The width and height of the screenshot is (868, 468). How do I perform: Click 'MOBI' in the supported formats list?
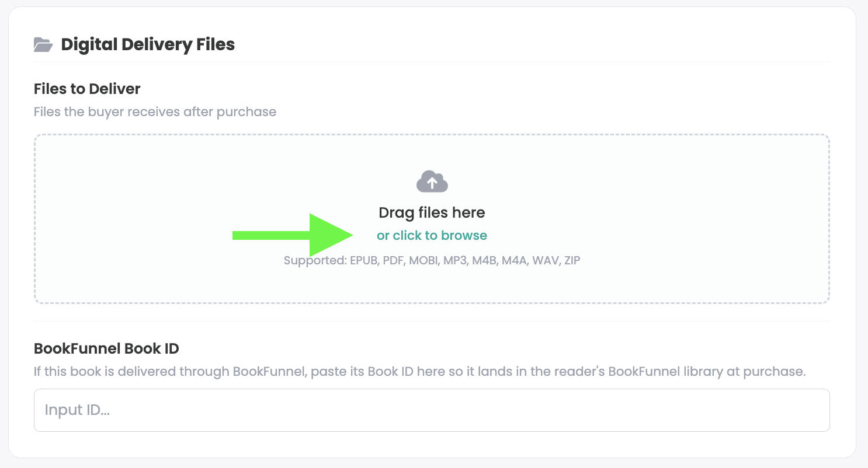click(x=425, y=260)
